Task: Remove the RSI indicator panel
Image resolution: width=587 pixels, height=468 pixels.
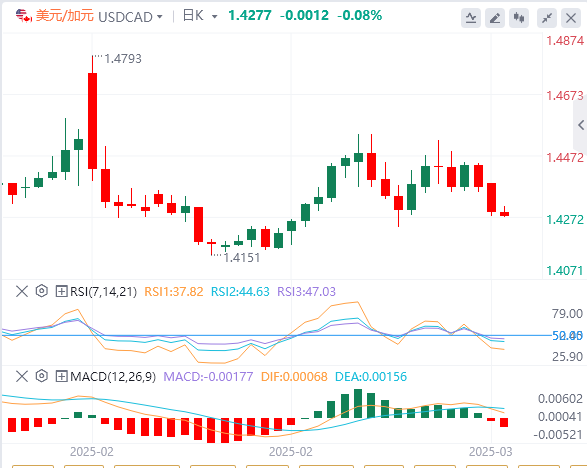Action: pyautogui.click(x=22, y=291)
